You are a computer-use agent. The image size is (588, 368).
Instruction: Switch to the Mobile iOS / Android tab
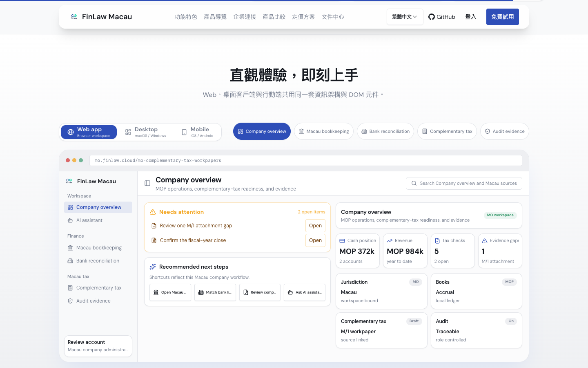[x=197, y=132]
